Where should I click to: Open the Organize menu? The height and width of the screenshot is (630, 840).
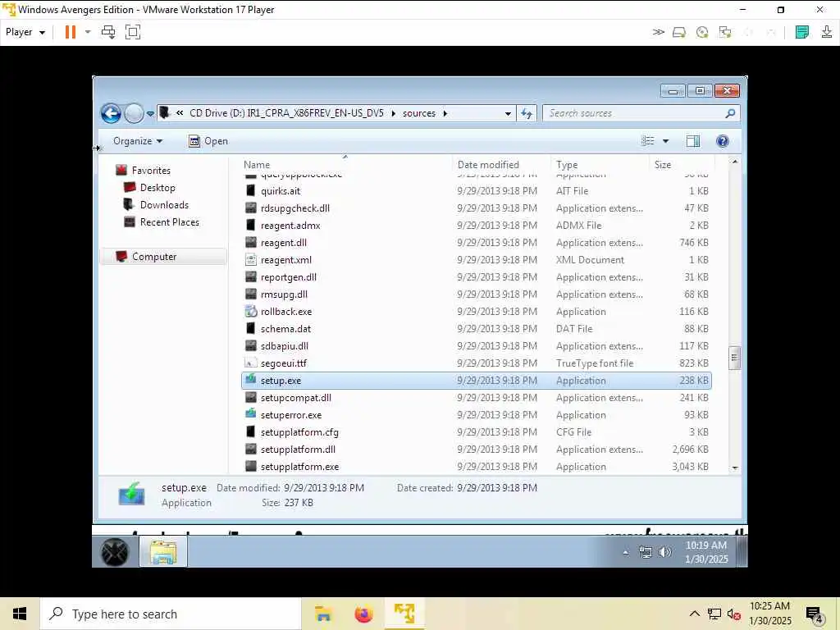(138, 141)
